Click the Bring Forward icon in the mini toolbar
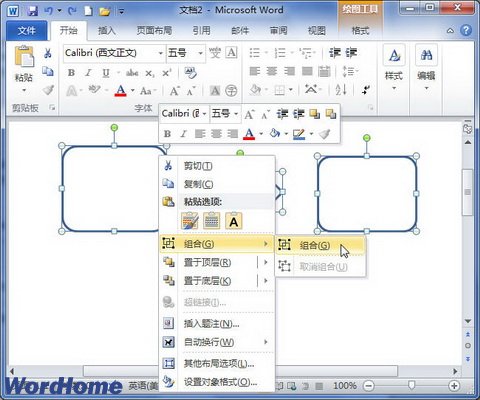Image resolution: width=480 pixels, height=400 pixels. (314, 114)
